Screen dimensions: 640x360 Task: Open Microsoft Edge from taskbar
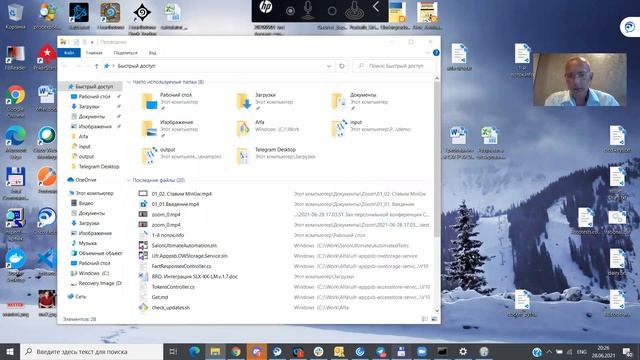coord(195,351)
